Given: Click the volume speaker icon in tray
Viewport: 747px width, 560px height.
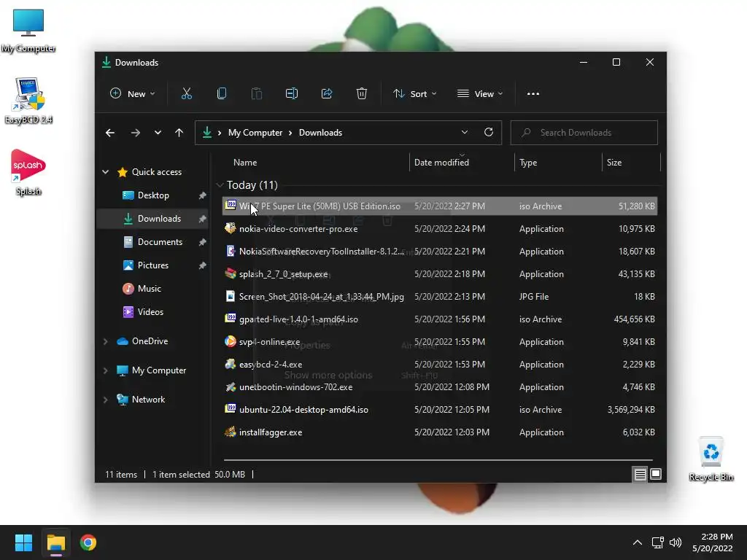Looking at the screenshot, I should pos(676,542).
